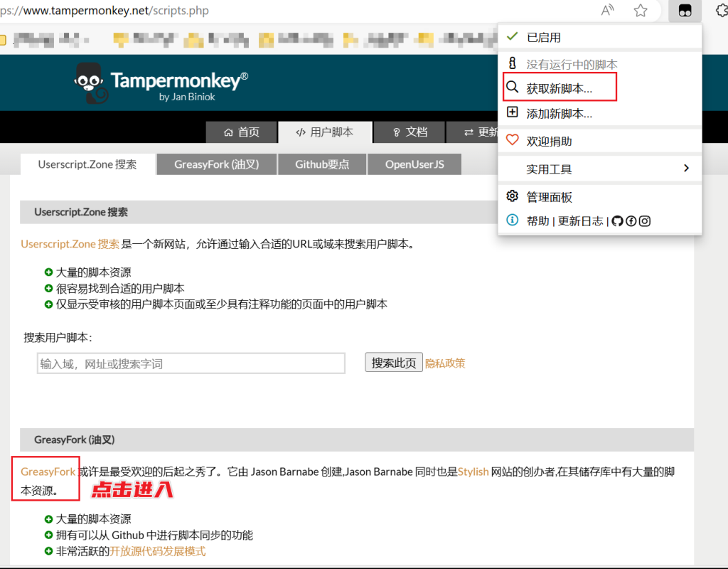Image resolution: width=728 pixels, height=569 pixels.
Task: Open the Facebook icon in the Tampermonkey popup
Action: pyautogui.click(x=631, y=221)
